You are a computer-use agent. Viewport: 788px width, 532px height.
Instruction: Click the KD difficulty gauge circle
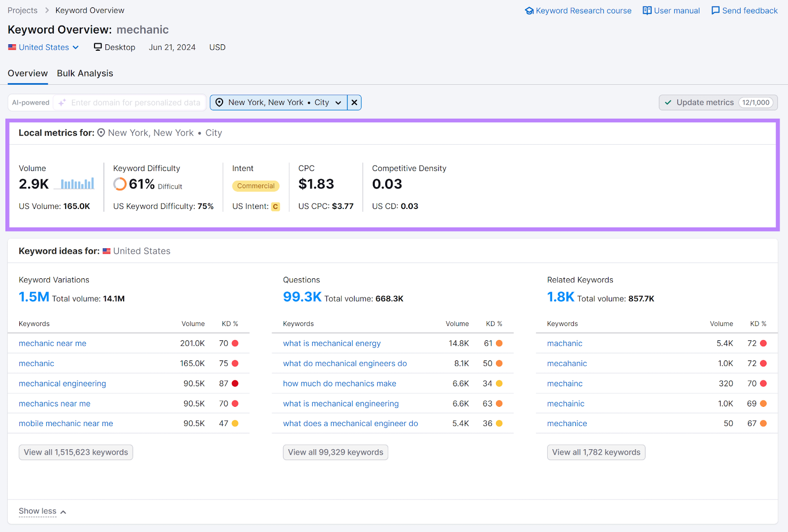click(x=120, y=184)
